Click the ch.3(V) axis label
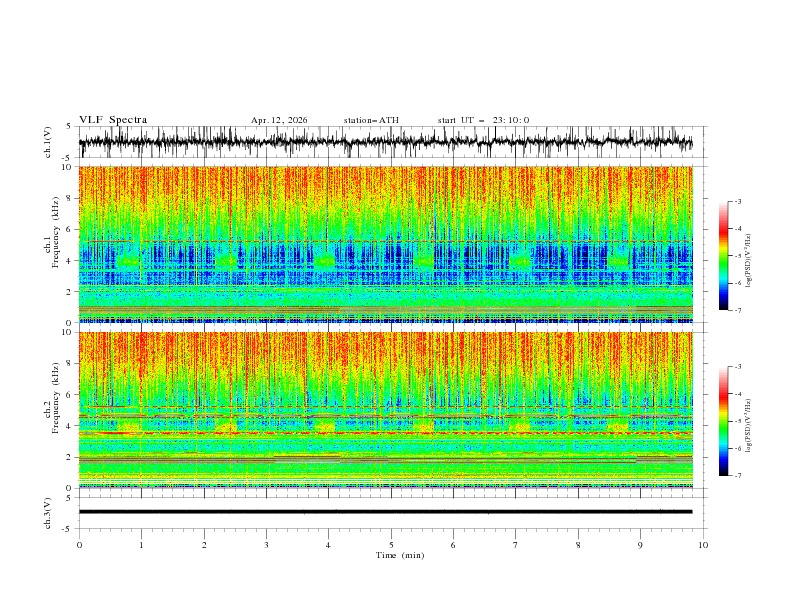Viewport: 792px width, 612px height. click(x=48, y=513)
